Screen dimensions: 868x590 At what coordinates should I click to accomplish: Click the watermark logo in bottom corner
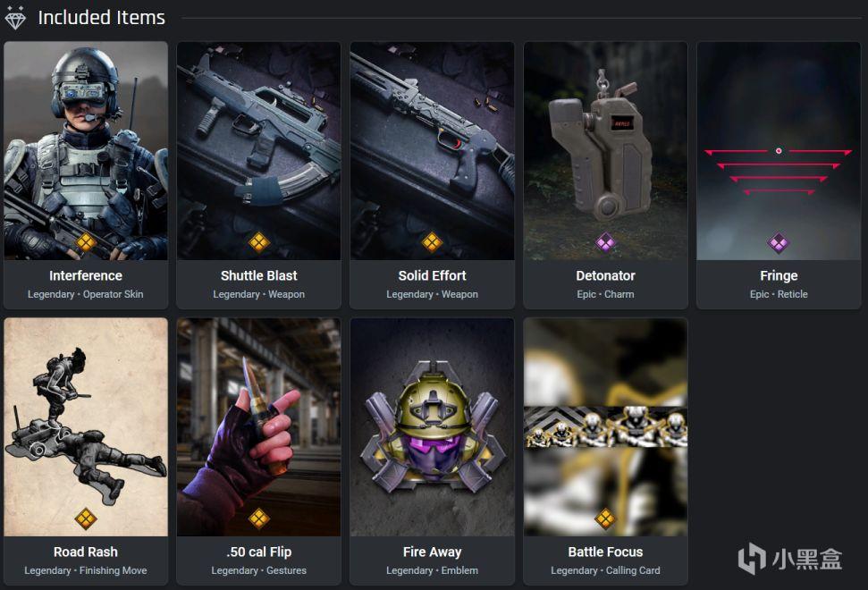tap(790, 558)
